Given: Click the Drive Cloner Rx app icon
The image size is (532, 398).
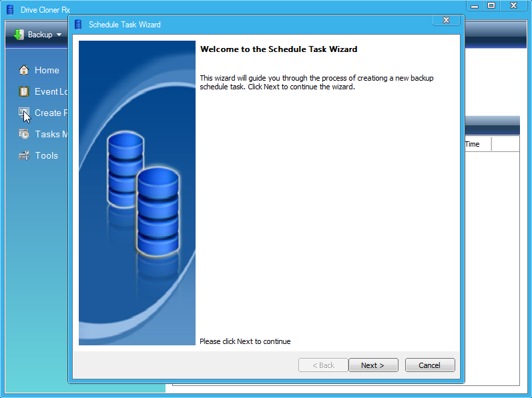Looking at the screenshot, I should click(10, 10).
